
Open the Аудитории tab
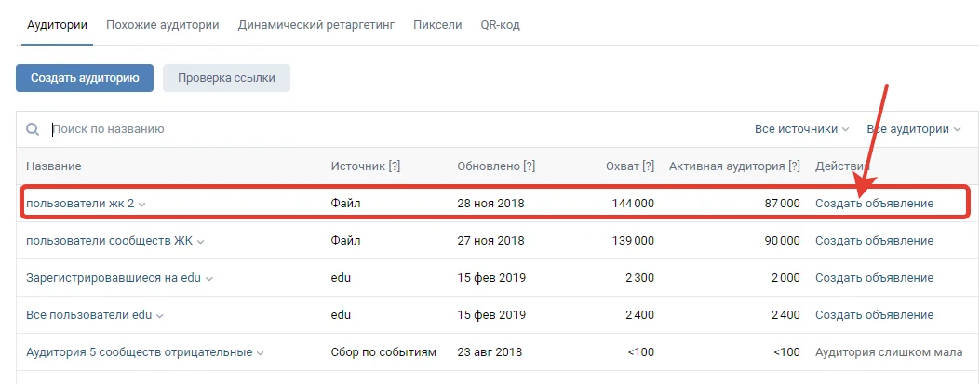(x=57, y=26)
